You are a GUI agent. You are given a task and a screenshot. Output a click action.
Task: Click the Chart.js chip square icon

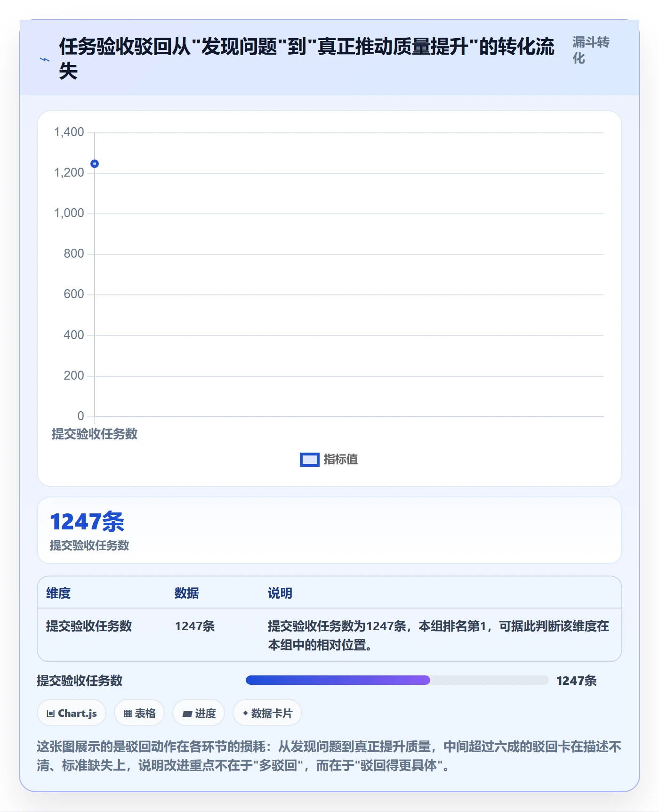pos(50,714)
